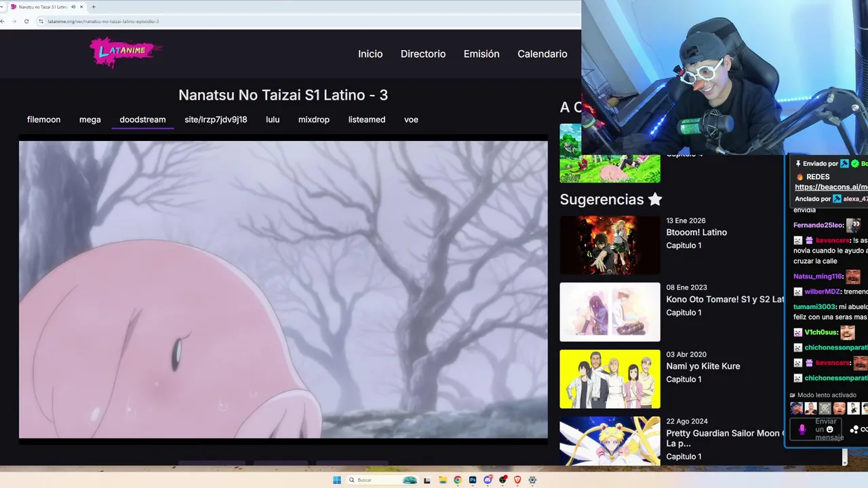Click the episode title heading

tap(283, 95)
